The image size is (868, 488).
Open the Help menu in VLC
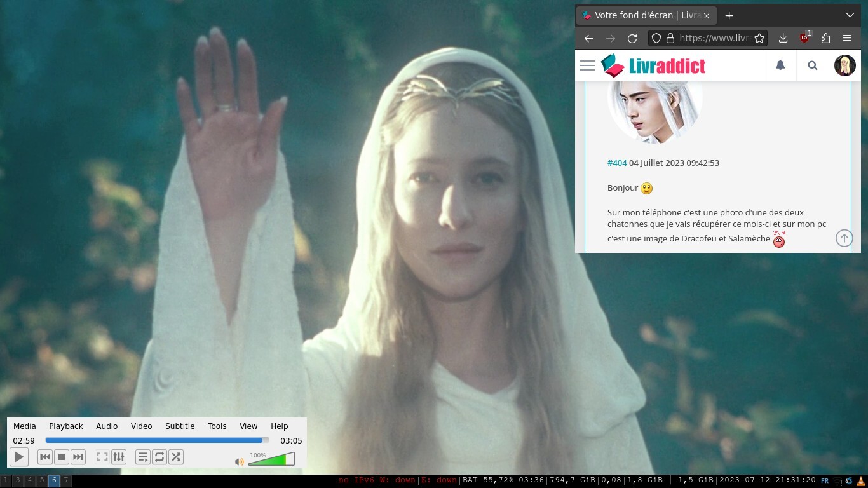(x=280, y=426)
